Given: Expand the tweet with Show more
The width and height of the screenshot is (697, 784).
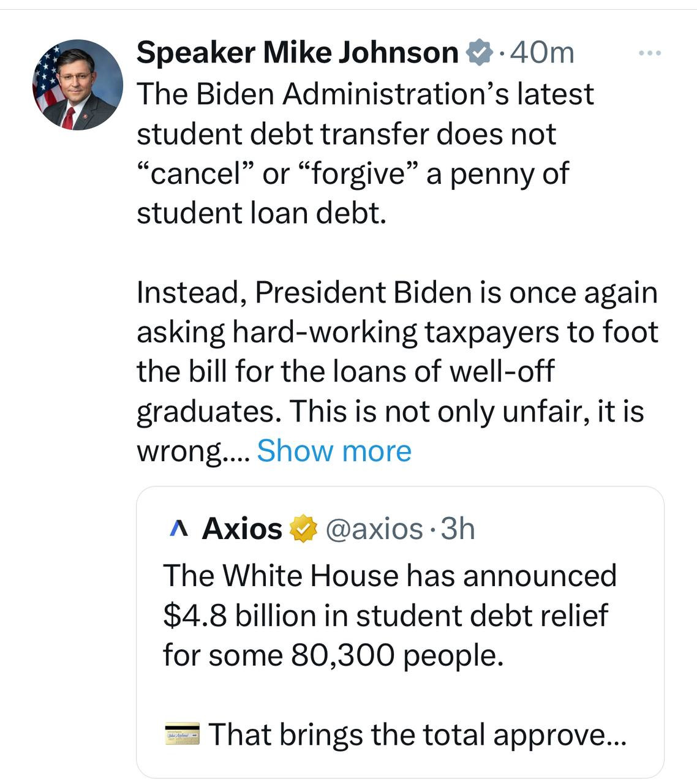Looking at the screenshot, I should tap(334, 451).
